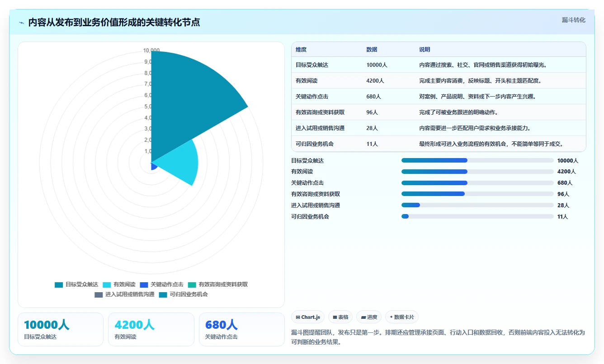The image size is (604, 364).
Task: Toggle the 关键动作点击 legend swatch
Action: pyautogui.click(x=144, y=285)
